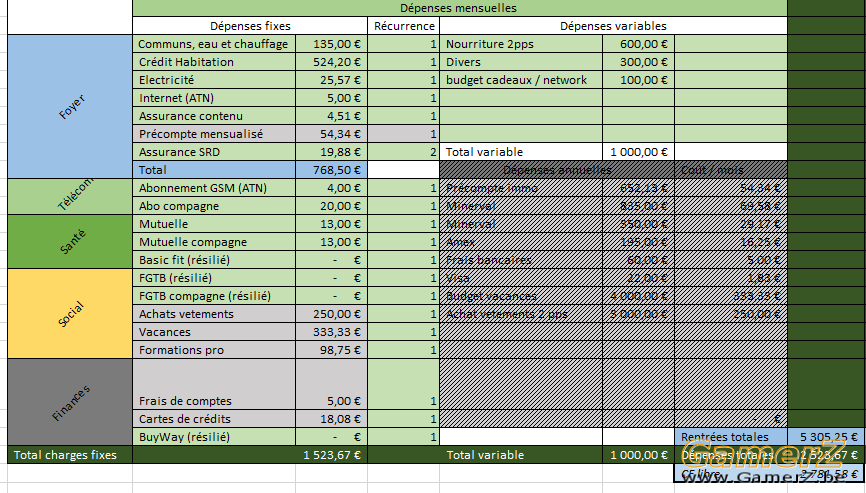Click the 'Nourriture 2pps' cell
866x493 pixels.
click(521, 44)
